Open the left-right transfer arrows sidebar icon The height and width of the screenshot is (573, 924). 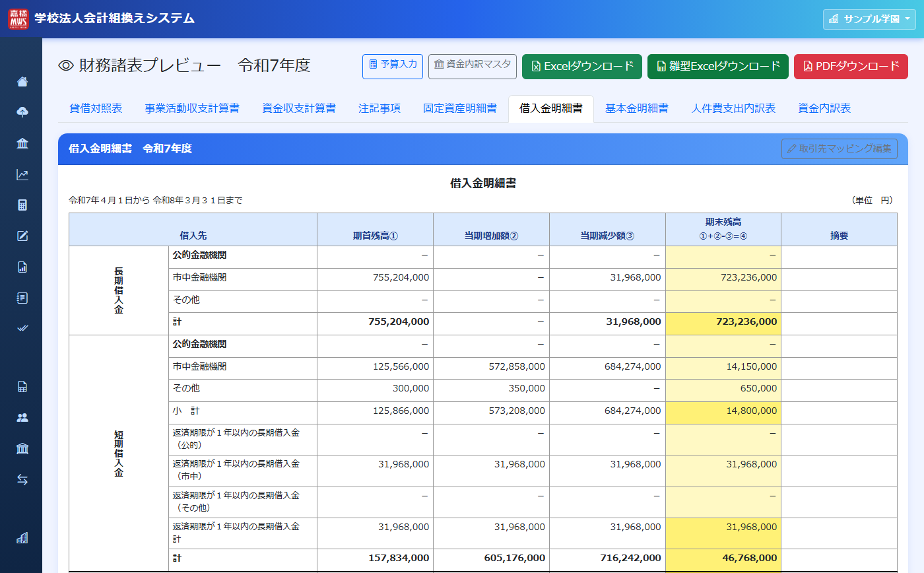22,480
